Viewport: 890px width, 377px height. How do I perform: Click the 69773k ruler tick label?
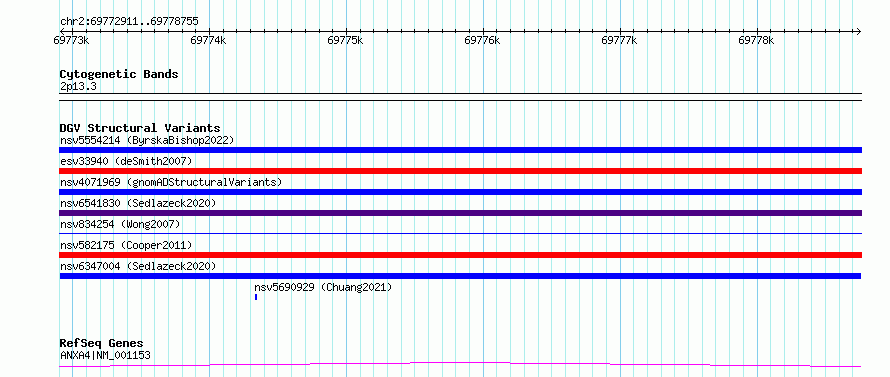[x=72, y=40]
